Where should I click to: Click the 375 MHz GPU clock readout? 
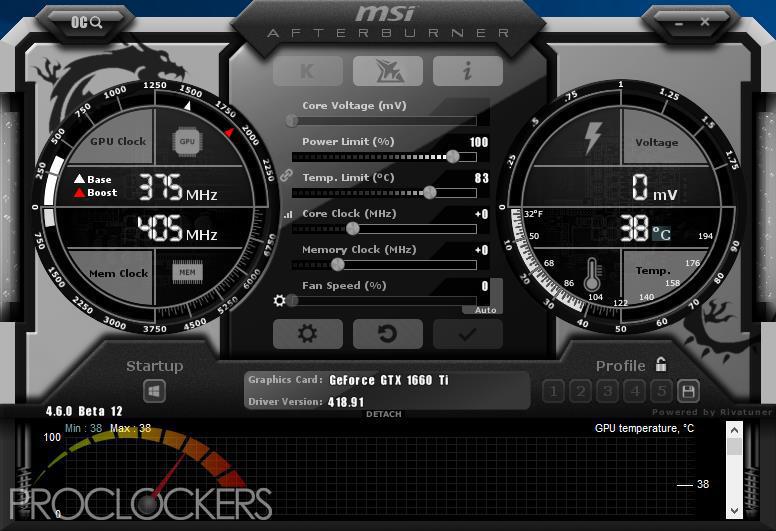[177, 187]
